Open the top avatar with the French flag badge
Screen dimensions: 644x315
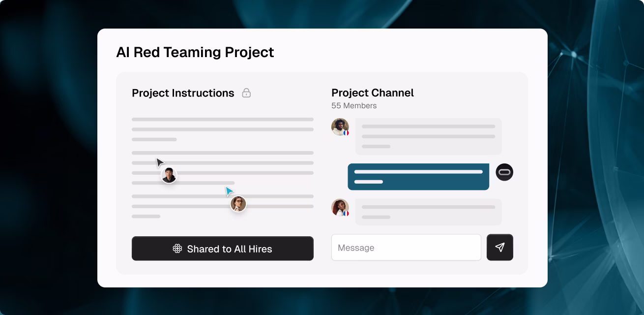coord(340,127)
